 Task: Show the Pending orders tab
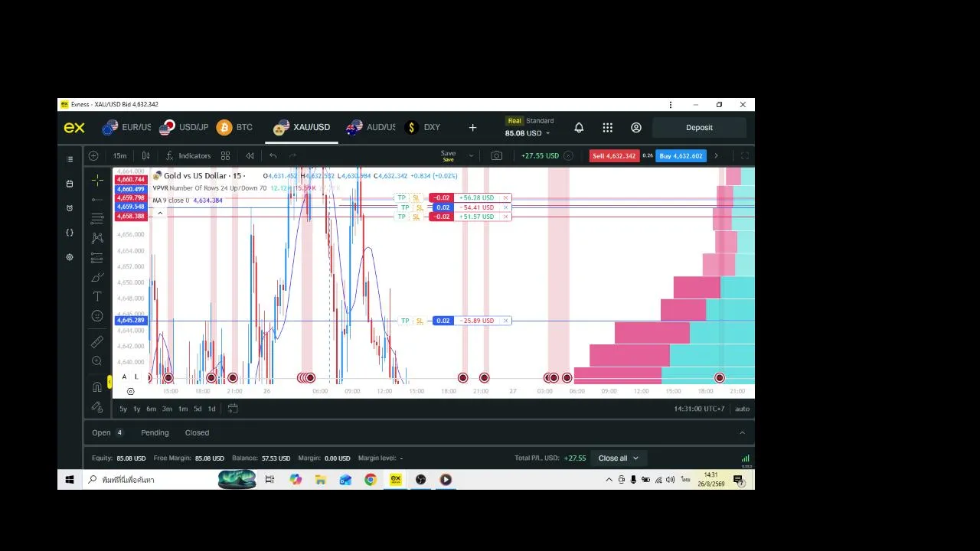(155, 432)
